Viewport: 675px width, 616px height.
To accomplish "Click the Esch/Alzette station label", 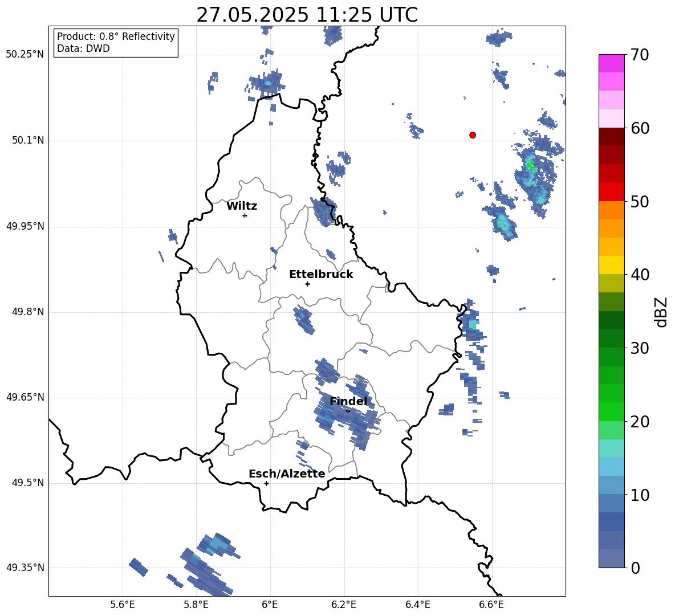I will click(x=287, y=474).
